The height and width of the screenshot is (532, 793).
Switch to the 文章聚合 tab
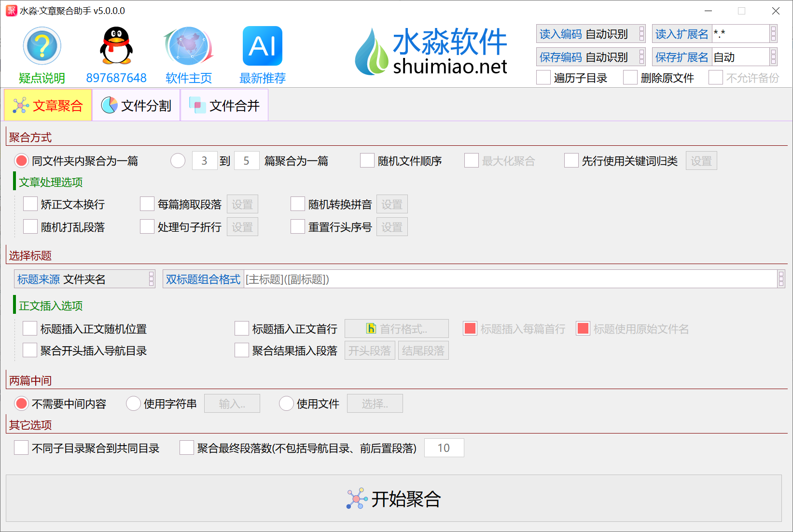[x=48, y=105]
